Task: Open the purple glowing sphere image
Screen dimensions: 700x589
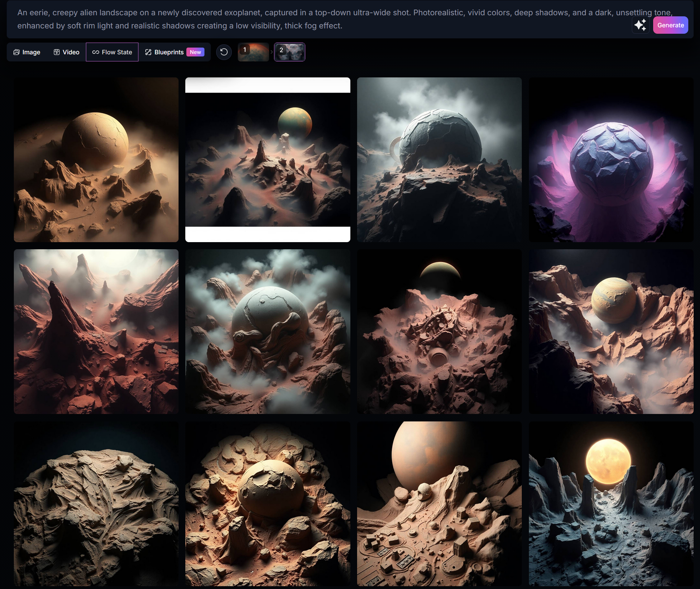Action: 611,160
